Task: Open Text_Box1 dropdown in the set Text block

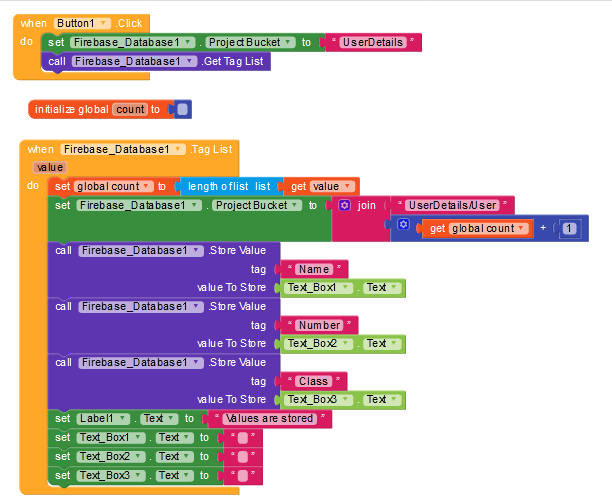Action: click(111, 438)
